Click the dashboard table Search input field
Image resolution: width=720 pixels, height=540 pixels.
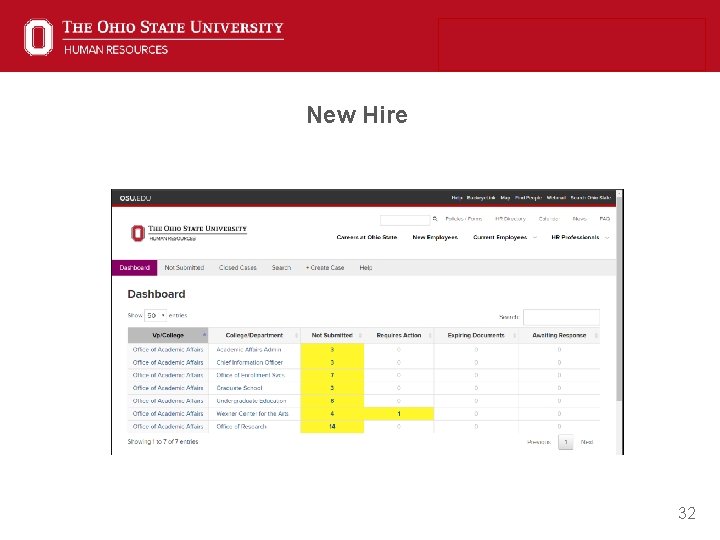pyautogui.click(x=561, y=317)
